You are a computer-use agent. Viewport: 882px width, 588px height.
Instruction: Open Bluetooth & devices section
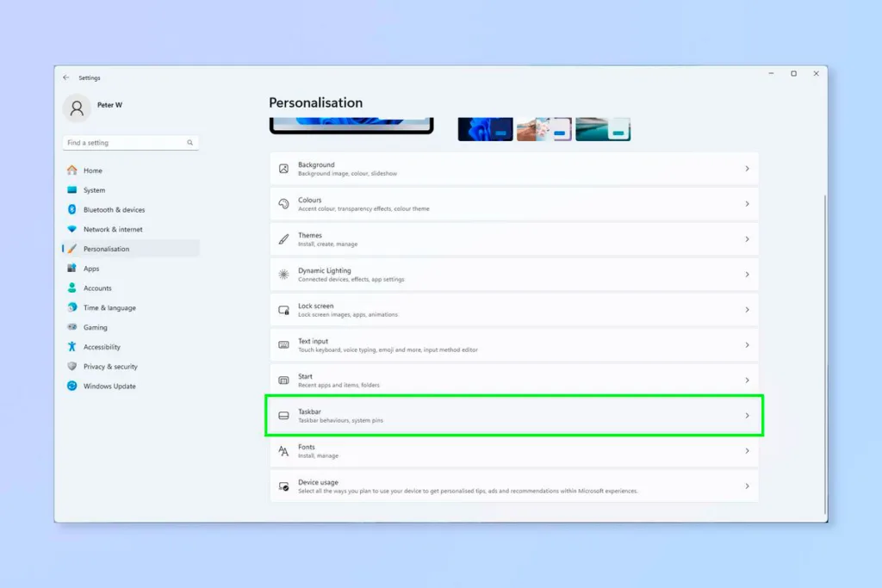click(115, 210)
